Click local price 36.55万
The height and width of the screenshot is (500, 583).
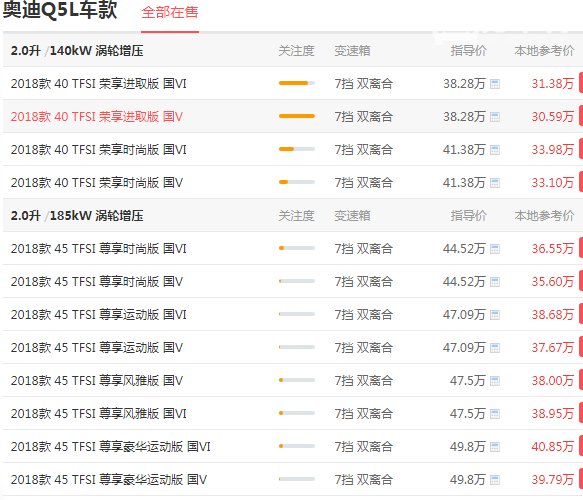pyautogui.click(x=553, y=249)
